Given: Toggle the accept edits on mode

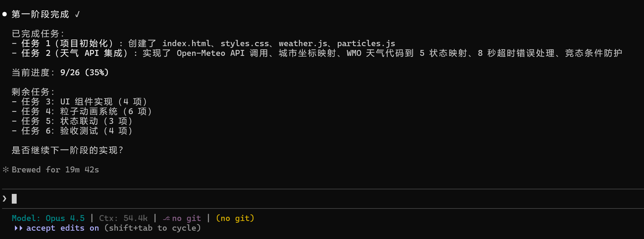Looking at the screenshot, I should [62, 228].
